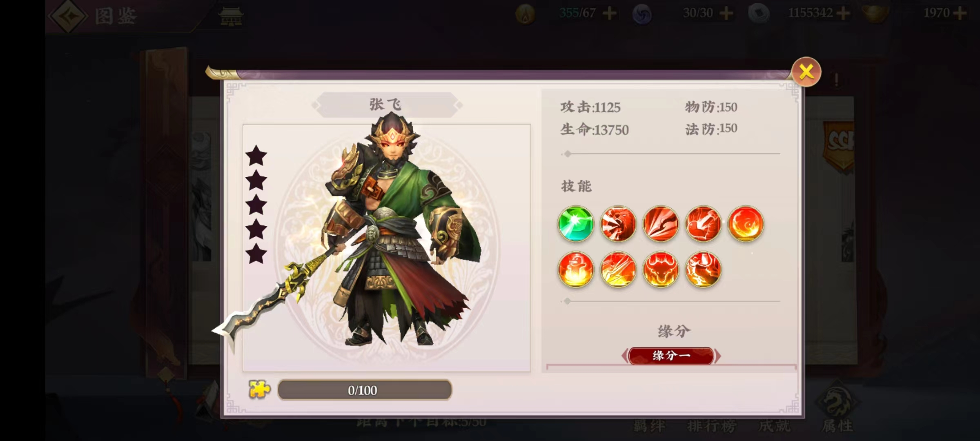This screenshot has height=441, width=980.
Task: Select the fiery bull head skill icon
Action: click(661, 269)
